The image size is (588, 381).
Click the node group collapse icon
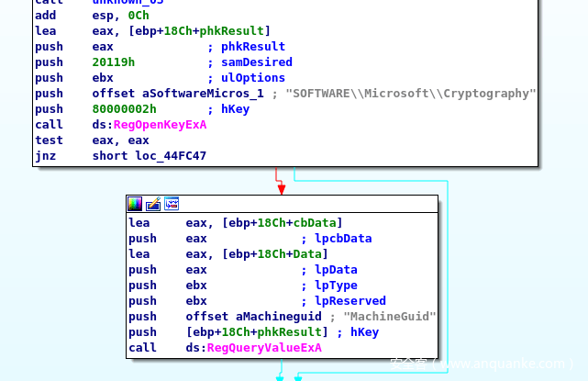click(x=172, y=204)
